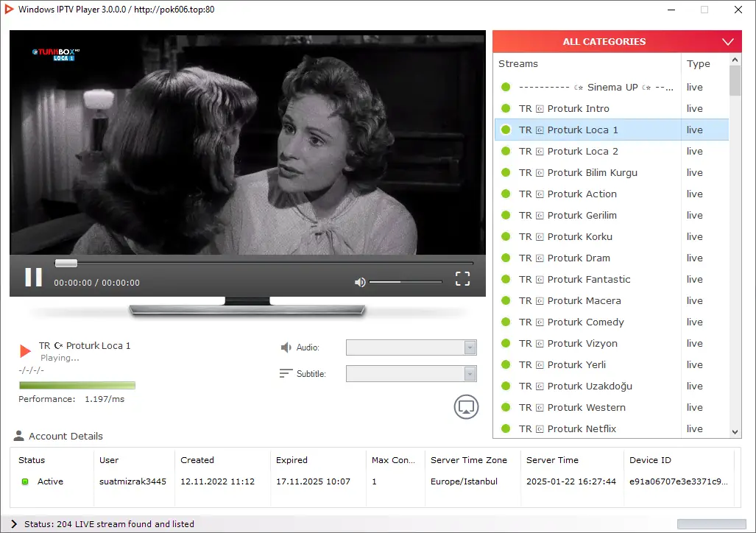Play the Proturk Bilim Kurgu stream
756x533 pixels.
tap(612, 173)
